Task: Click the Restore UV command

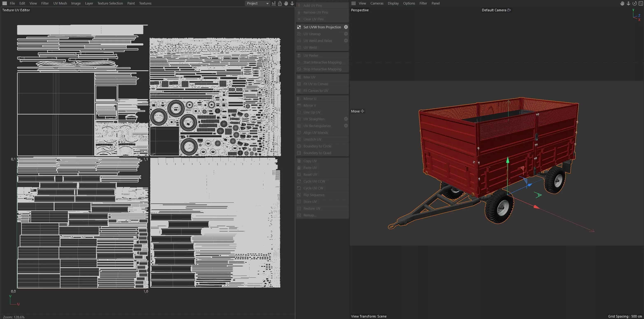Action: coord(323,208)
